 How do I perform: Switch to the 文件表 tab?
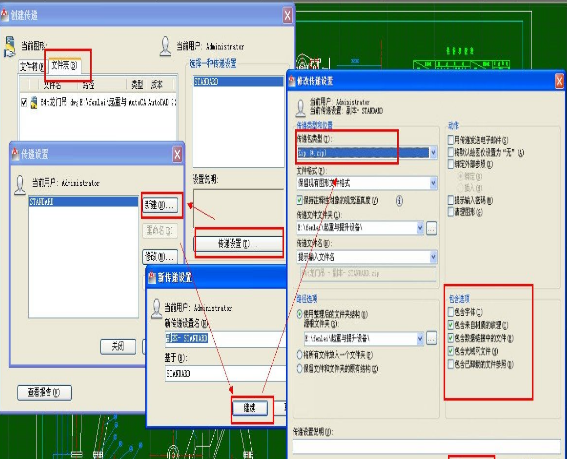(x=64, y=65)
